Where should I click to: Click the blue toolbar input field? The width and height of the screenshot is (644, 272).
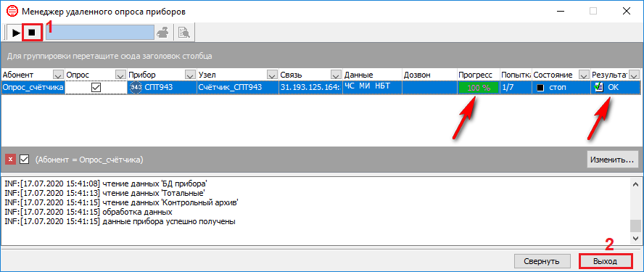[100, 33]
